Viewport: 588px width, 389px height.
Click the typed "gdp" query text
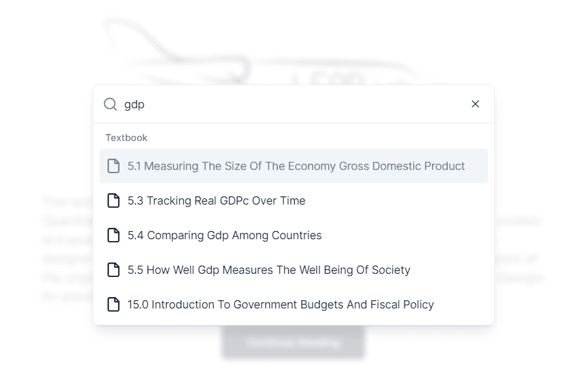point(135,104)
